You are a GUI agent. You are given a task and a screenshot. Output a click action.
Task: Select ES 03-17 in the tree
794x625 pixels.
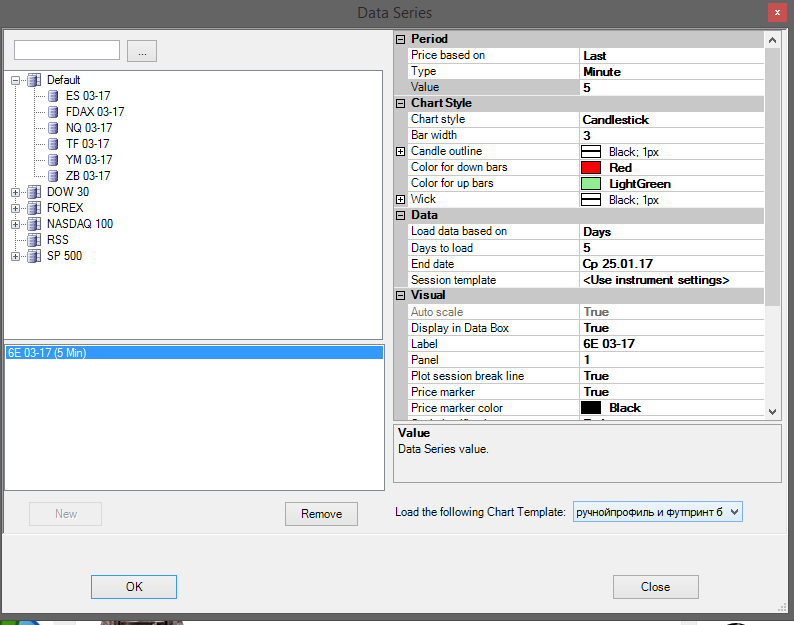(x=88, y=96)
